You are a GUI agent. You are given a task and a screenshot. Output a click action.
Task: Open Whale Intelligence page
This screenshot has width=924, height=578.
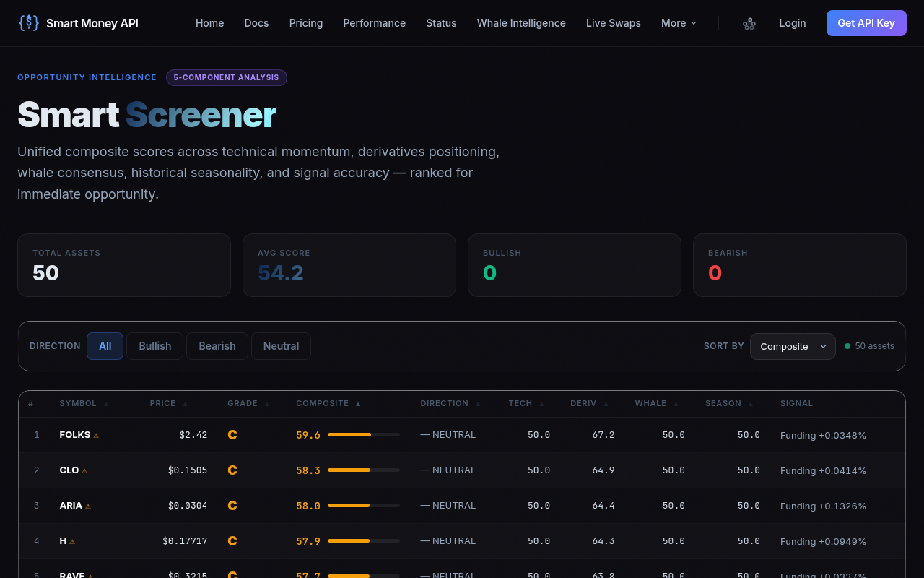pyautogui.click(x=521, y=23)
